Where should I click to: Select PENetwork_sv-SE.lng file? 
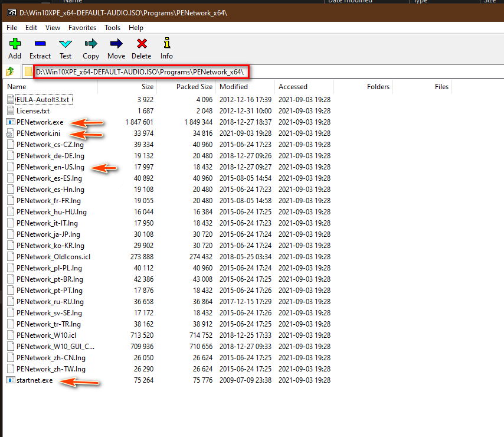tap(49, 313)
